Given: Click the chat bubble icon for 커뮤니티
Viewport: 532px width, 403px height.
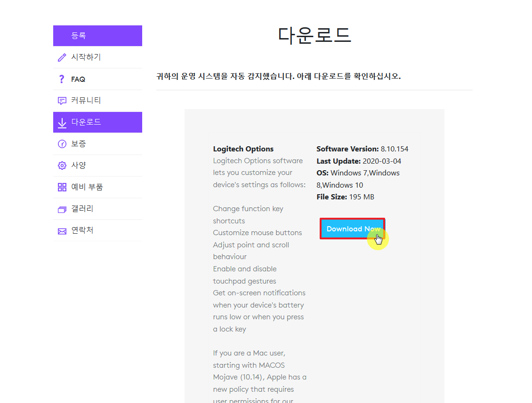Looking at the screenshot, I should coord(62,101).
